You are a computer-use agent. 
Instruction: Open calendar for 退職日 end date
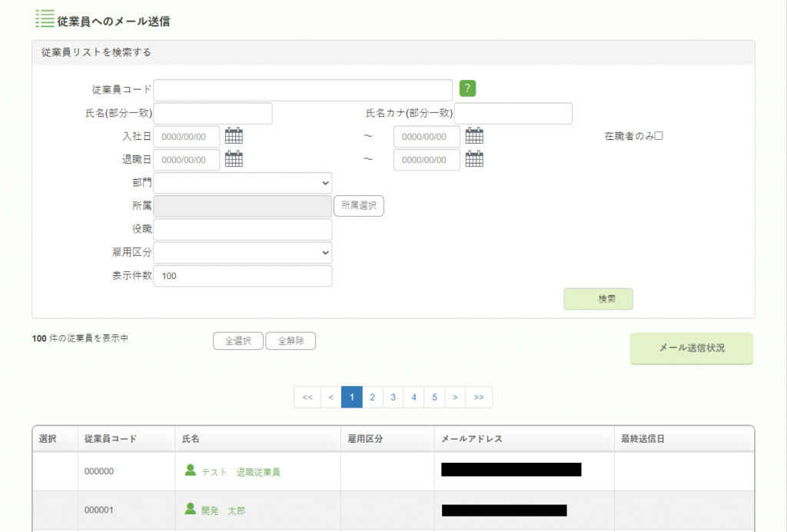(474, 159)
